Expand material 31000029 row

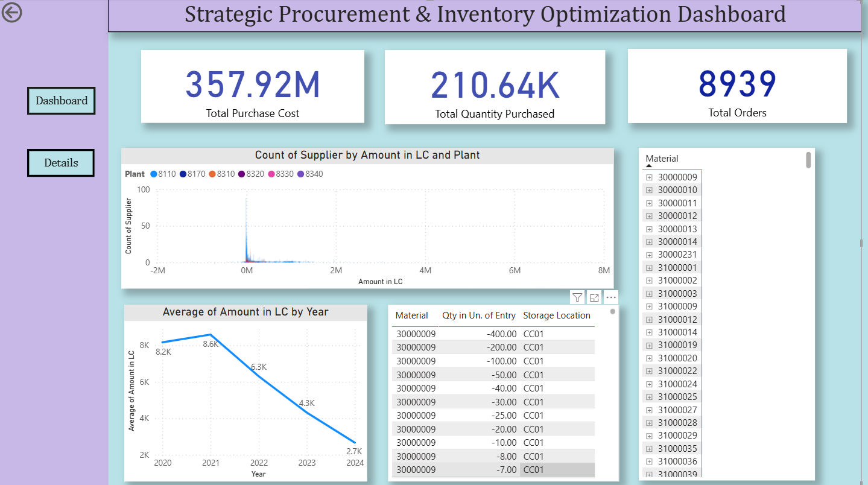pos(650,436)
